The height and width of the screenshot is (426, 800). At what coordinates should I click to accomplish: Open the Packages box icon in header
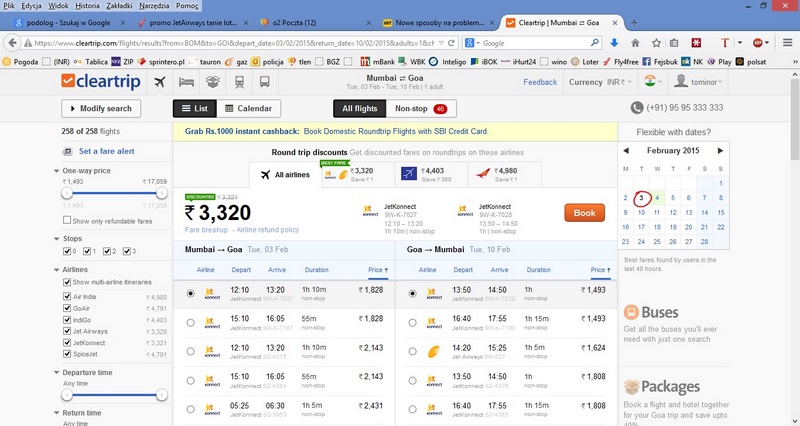[213, 82]
